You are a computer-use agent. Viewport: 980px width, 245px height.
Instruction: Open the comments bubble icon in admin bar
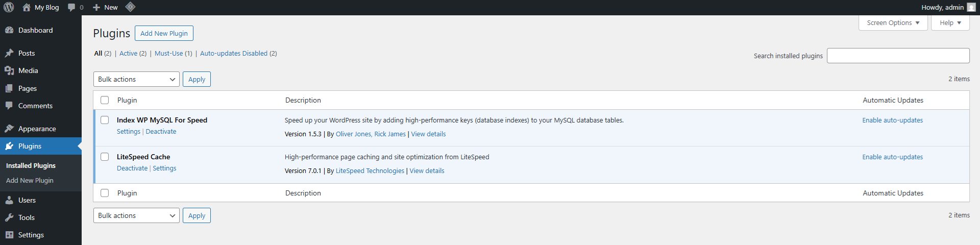pos(71,7)
